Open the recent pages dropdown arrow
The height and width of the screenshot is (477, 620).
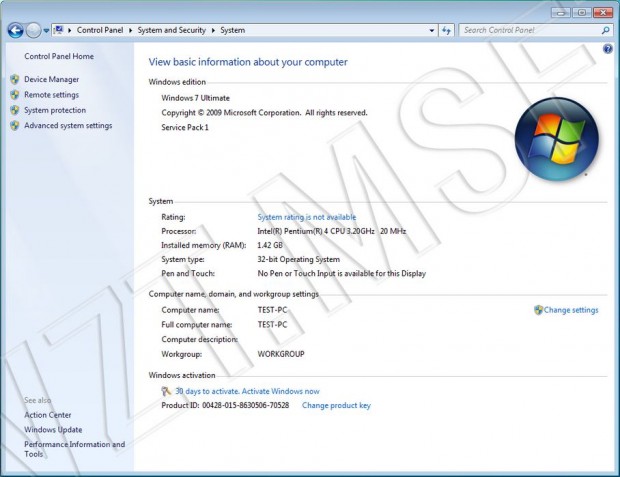pos(46,30)
